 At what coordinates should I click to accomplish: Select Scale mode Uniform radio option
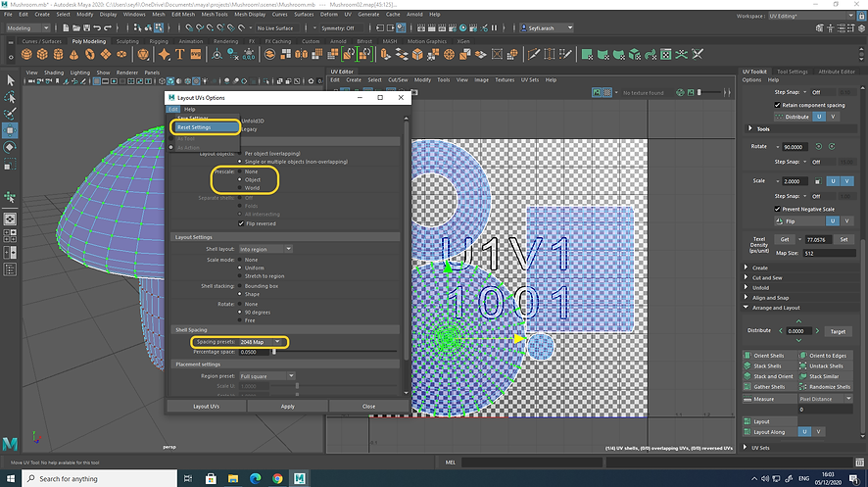pos(240,268)
